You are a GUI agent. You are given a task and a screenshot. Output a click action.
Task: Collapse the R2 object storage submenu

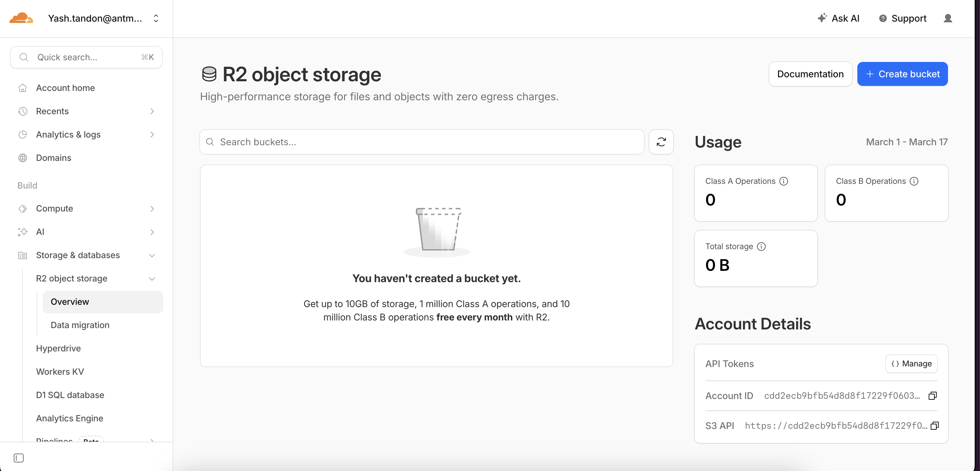(x=152, y=279)
